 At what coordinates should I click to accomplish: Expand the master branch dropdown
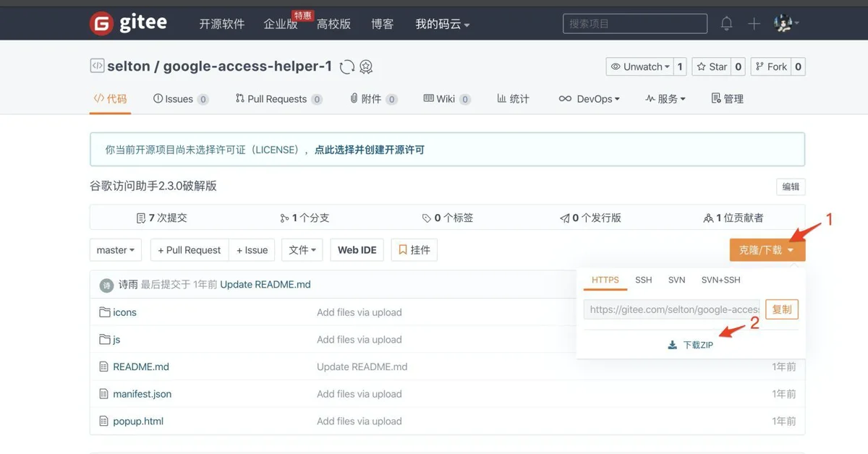(x=116, y=250)
